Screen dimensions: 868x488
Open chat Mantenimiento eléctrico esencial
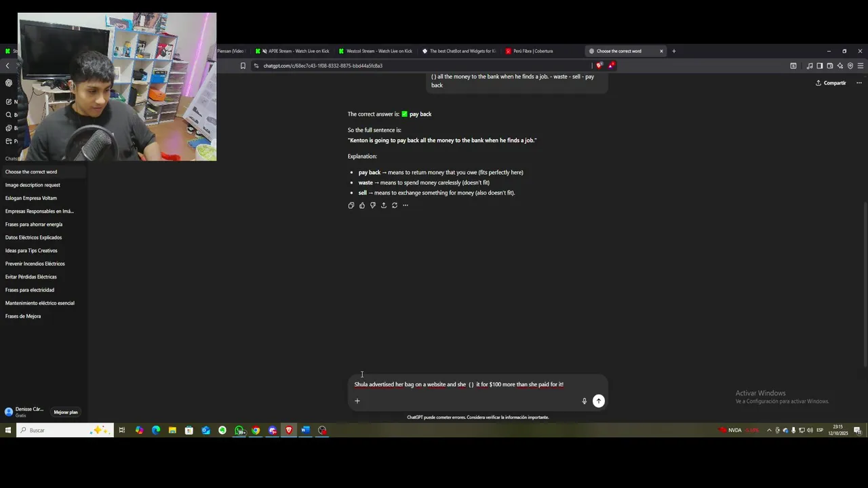[43, 303]
